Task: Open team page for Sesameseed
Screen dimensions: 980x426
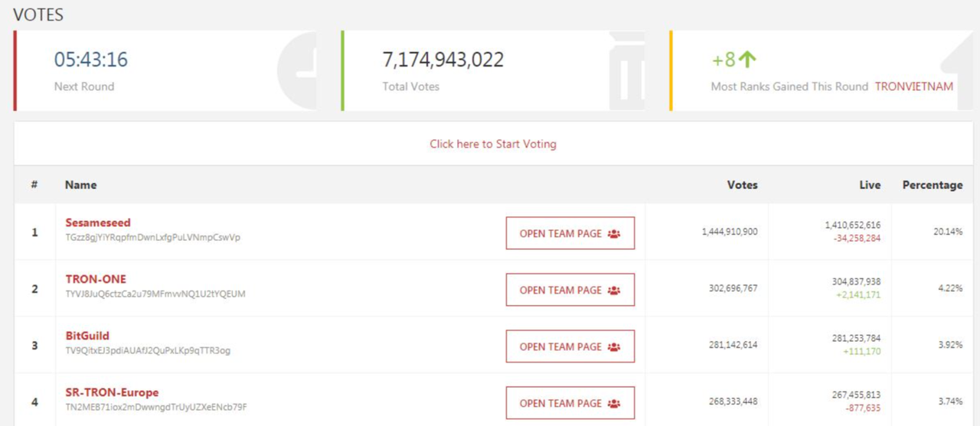Action: (570, 233)
